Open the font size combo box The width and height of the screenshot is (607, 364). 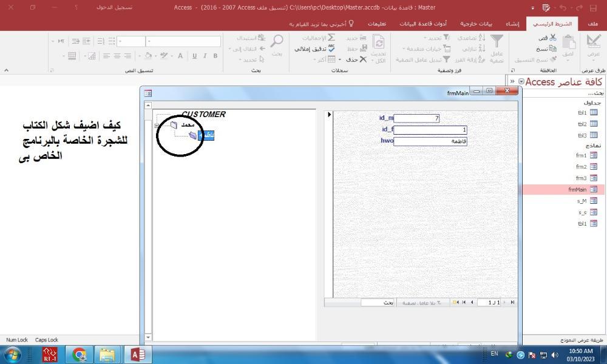pyautogui.click(x=131, y=41)
